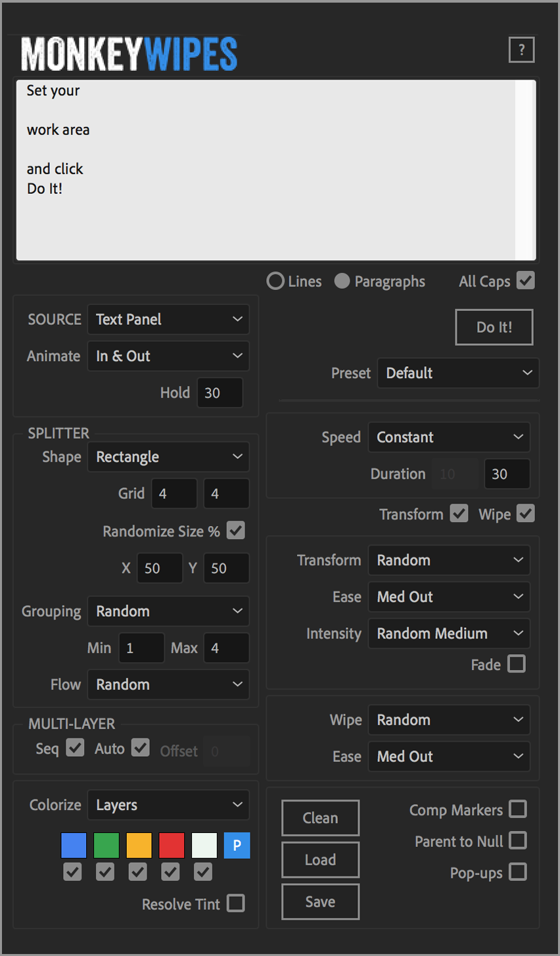Enable the Parent to Null checkbox
This screenshot has width=560, height=956.
click(x=518, y=840)
